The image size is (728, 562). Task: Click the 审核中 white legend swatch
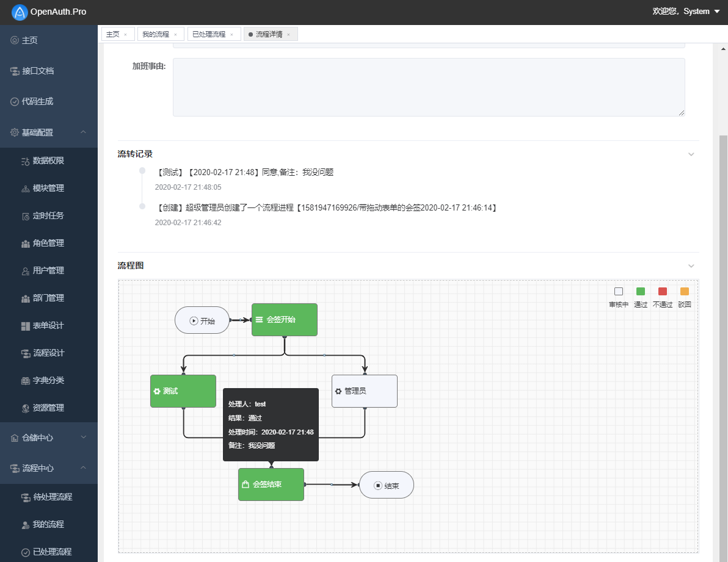tap(619, 291)
